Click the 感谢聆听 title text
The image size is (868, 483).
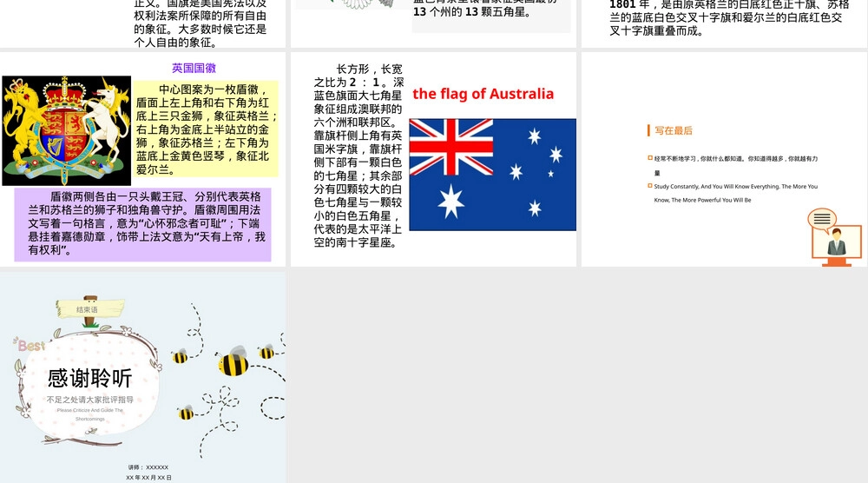tap(89, 378)
